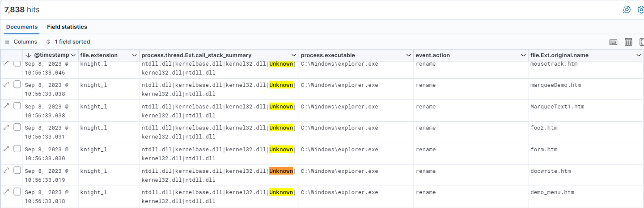Expand the foo2.htm document row
Viewport: 644px width, 208px height.
pyautogui.click(x=6, y=127)
